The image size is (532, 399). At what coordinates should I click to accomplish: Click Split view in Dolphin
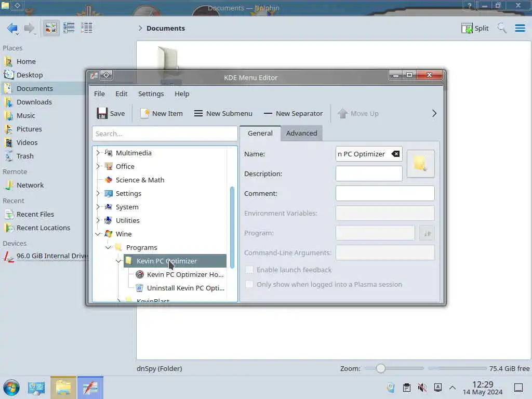[475, 28]
